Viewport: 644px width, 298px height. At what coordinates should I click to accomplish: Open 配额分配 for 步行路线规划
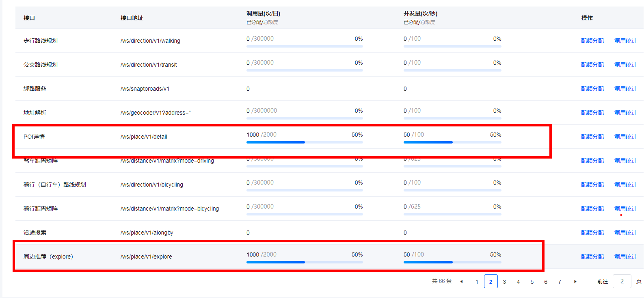[592, 41]
